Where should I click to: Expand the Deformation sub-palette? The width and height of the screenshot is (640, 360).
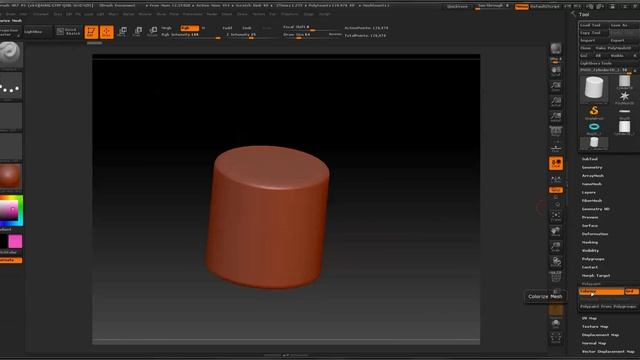(595, 234)
